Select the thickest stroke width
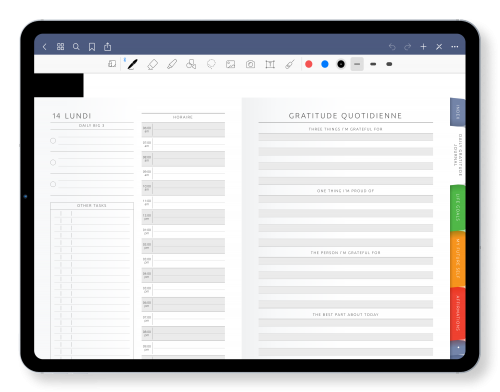 (389, 64)
